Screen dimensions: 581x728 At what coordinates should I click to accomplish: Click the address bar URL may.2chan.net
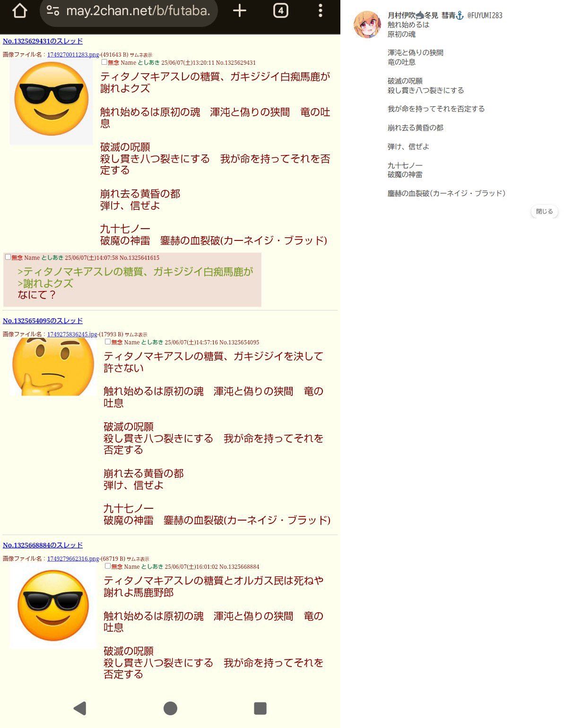[138, 10]
